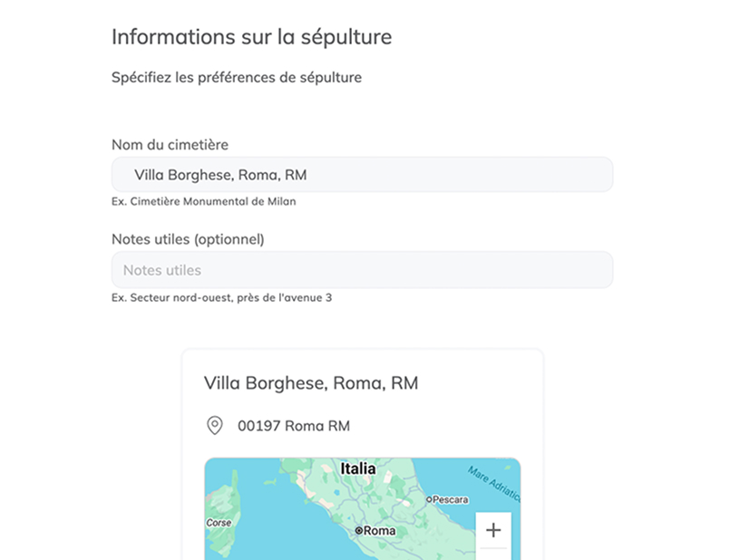Select the Pescara marker on the map
Viewport: 729px width, 560px height.
(428, 499)
